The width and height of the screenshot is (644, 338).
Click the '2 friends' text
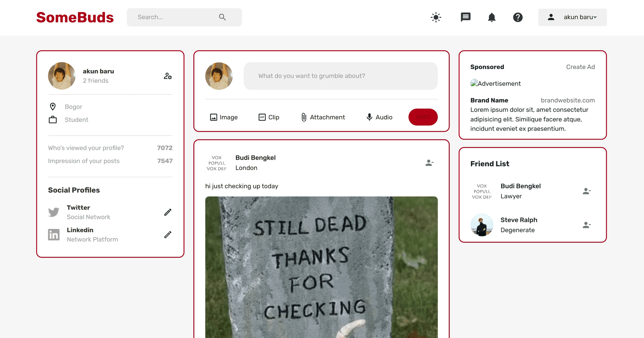96,80
